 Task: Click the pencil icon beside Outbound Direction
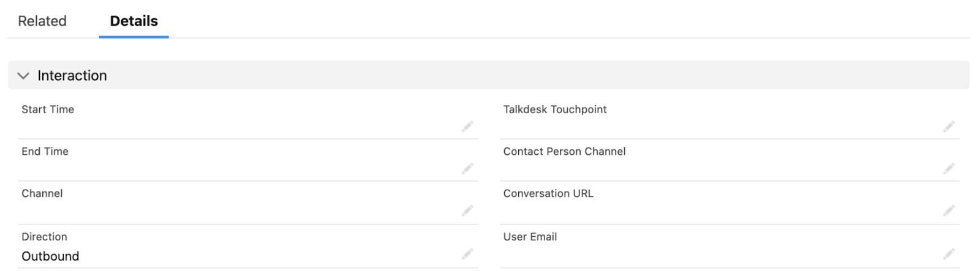point(467,253)
